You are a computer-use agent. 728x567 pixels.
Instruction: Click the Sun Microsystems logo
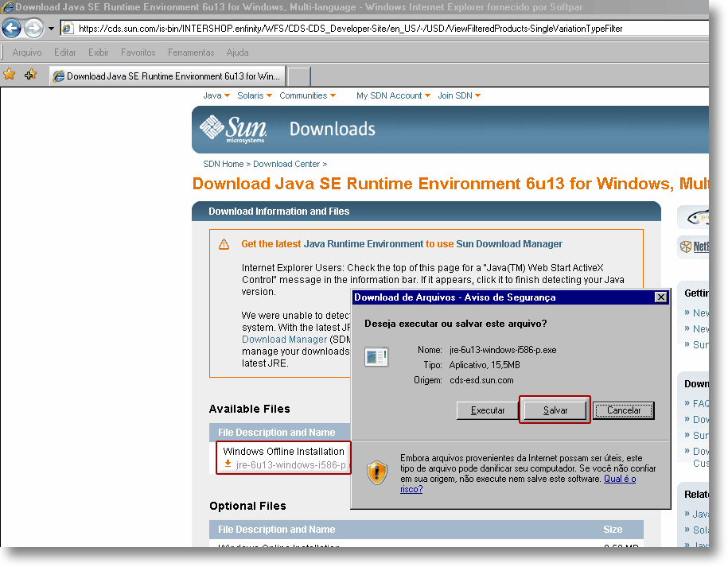233,129
